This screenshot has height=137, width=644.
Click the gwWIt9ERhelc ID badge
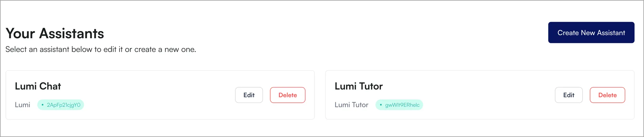click(x=399, y=105)
